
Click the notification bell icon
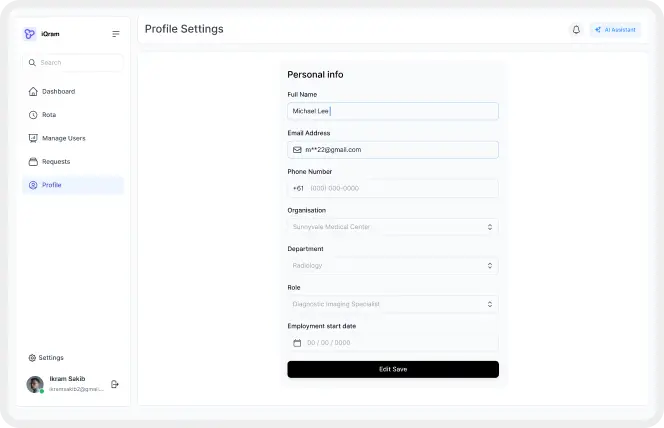[576, 30]
